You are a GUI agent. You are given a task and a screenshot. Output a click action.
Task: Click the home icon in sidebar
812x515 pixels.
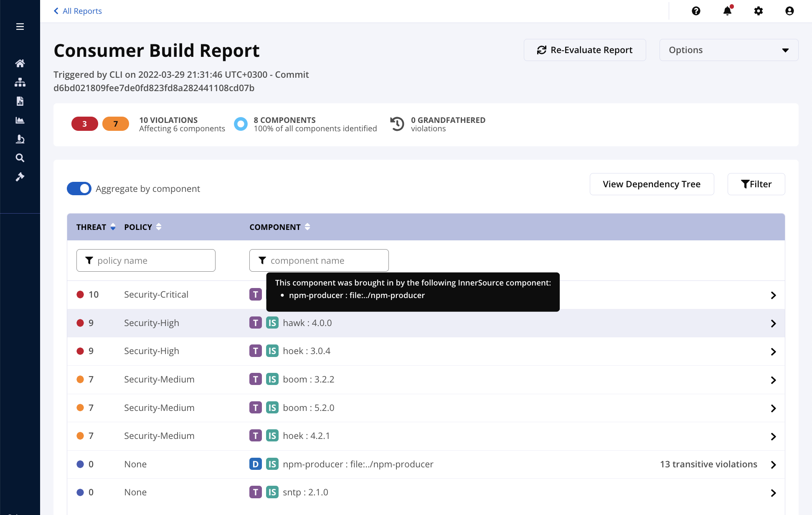point(20,64)
